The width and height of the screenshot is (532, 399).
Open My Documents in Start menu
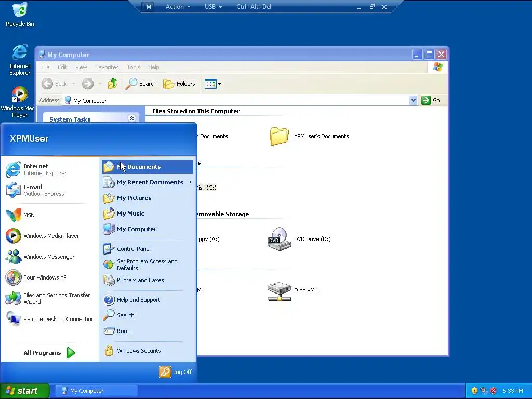pyautogui.click(x=148, y=167)
